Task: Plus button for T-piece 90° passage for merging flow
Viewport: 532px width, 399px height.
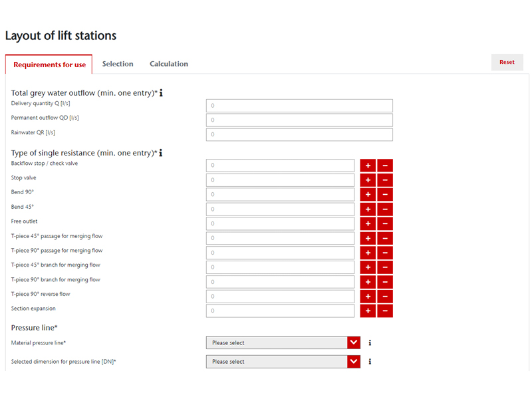Action: pos(368,253)
